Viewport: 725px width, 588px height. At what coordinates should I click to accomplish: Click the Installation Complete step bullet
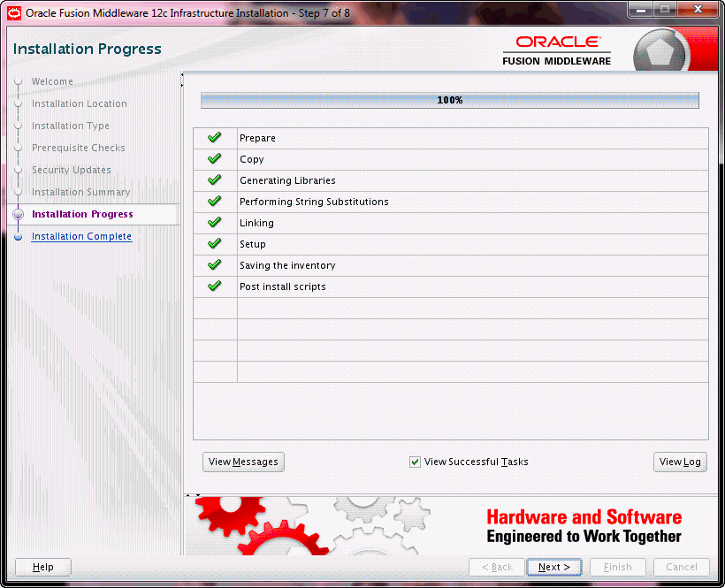[x=19, y=237]
